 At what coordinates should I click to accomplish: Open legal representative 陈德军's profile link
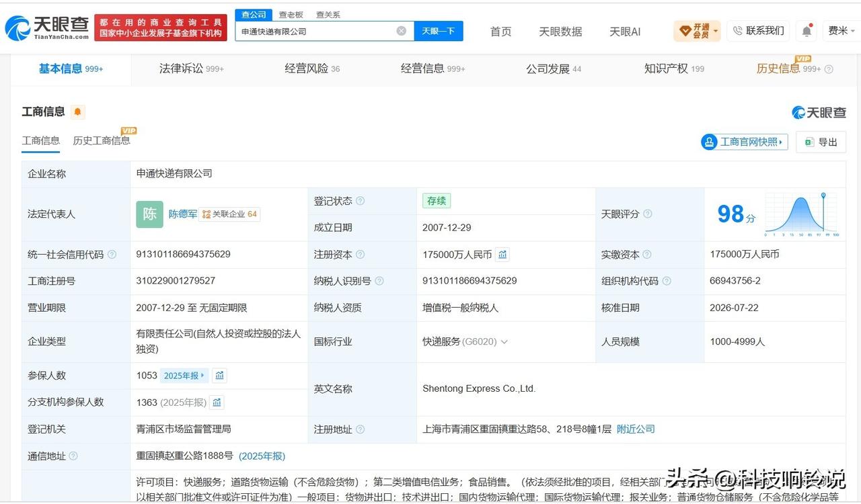[x=183, y=214]
